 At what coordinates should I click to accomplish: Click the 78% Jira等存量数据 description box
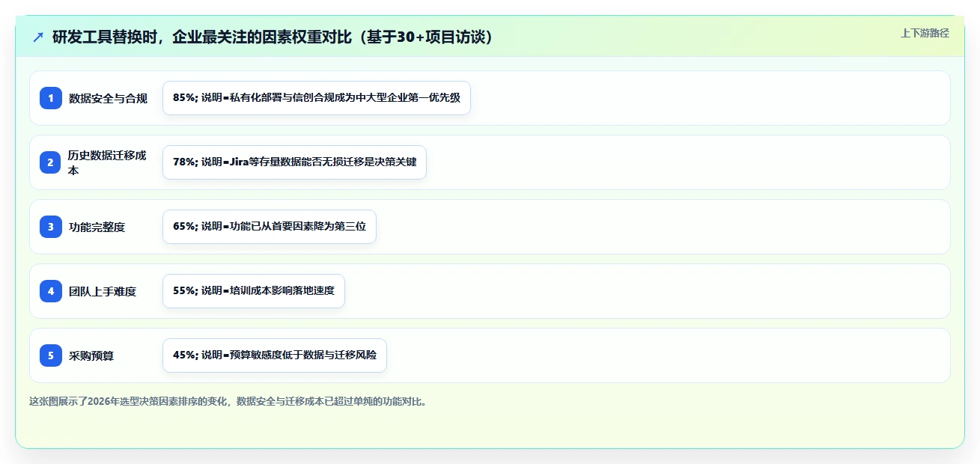click(x=294, y=162)
